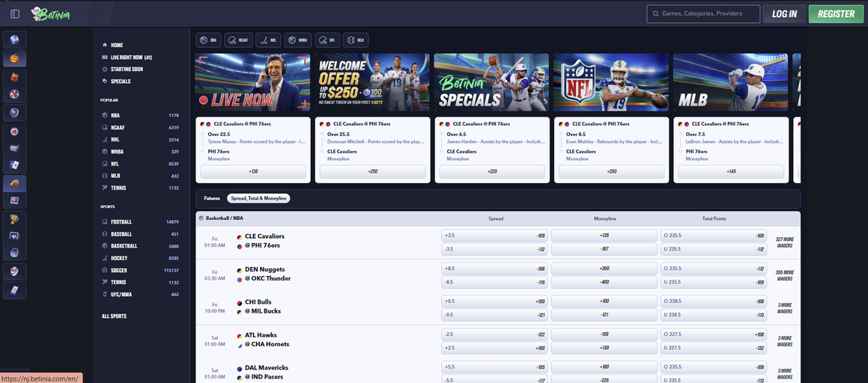The image size is (868, 383).
Task: Select NFL quick filter chip
Action: coord(328,40)
